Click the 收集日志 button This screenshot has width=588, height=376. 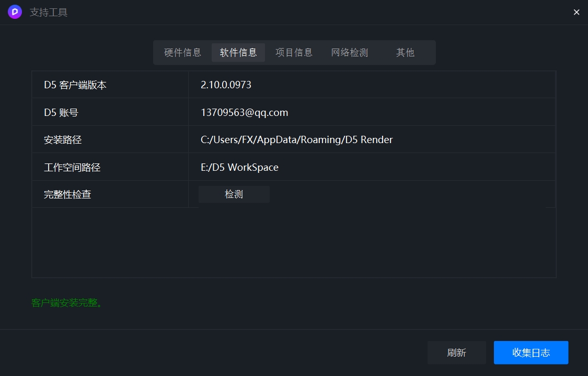point(531,352)
